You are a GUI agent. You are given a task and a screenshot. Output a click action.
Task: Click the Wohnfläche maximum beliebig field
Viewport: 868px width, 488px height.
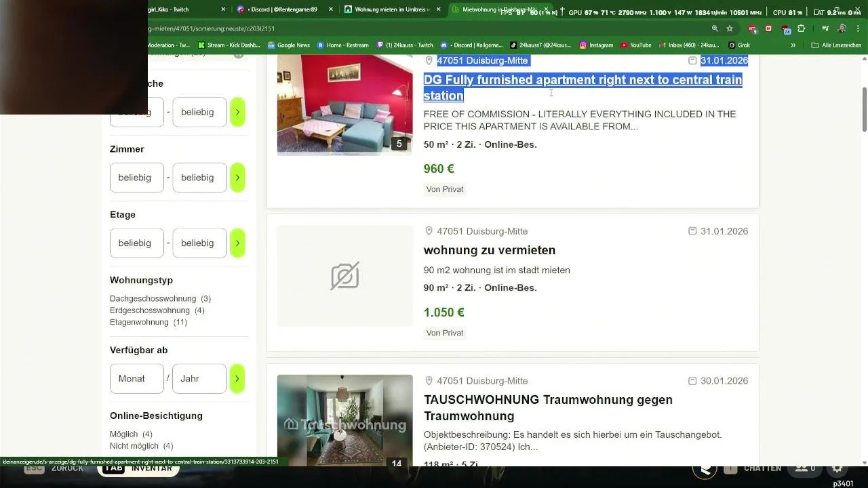199,112
